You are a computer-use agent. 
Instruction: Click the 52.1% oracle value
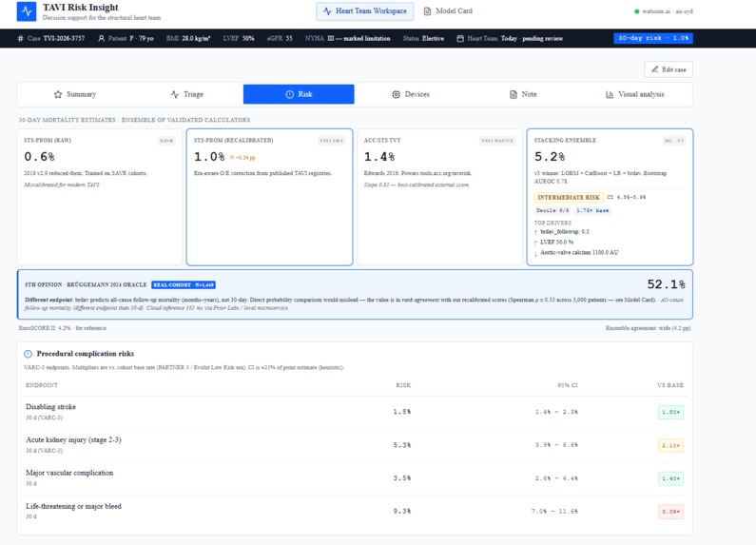tap(666, 284)
